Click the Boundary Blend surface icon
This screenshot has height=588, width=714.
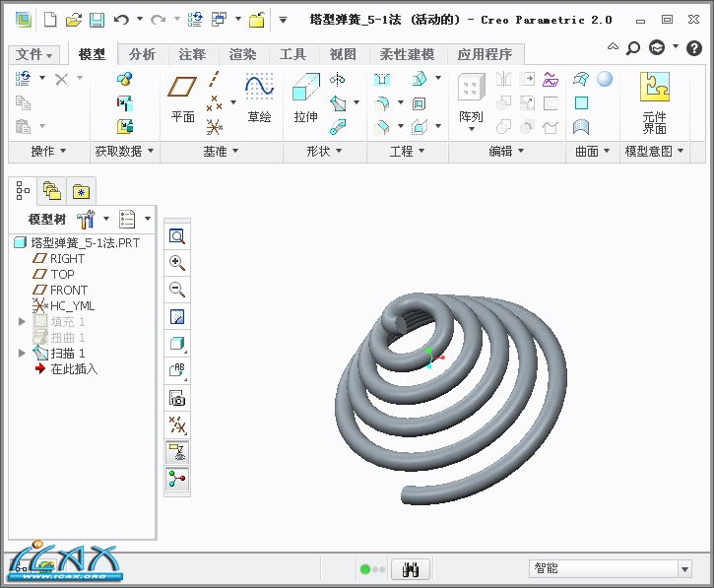581,79
